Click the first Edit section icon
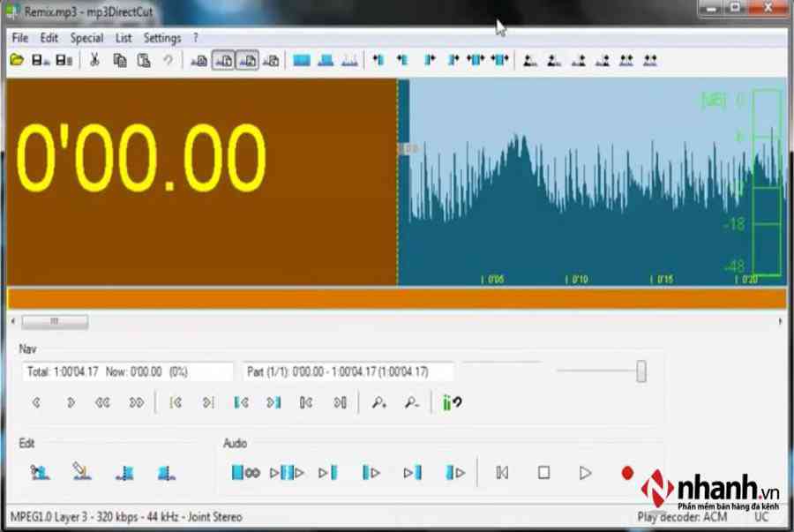The height and width of the screenshot is (532, 794). point(40,473)
